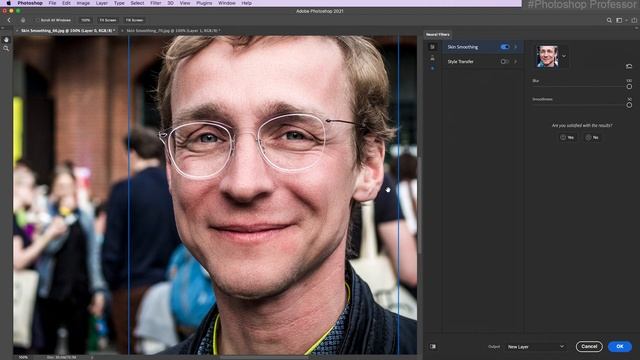Screen dimensions: 640x360
Task: Answer No to satisfied with results
Action: (x=592, y=138)
